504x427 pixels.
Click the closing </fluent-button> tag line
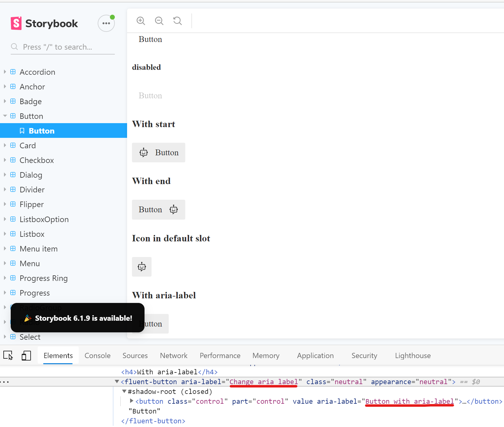pyautogui.click(x=153, y=421)
